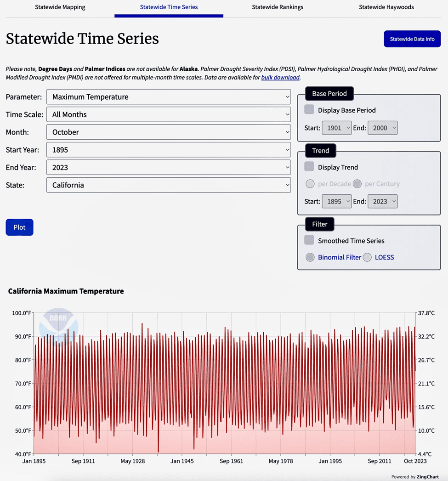This screenshot has width=448, height=481.
Task: Check the Display Trend box
Action: [309, 167]
